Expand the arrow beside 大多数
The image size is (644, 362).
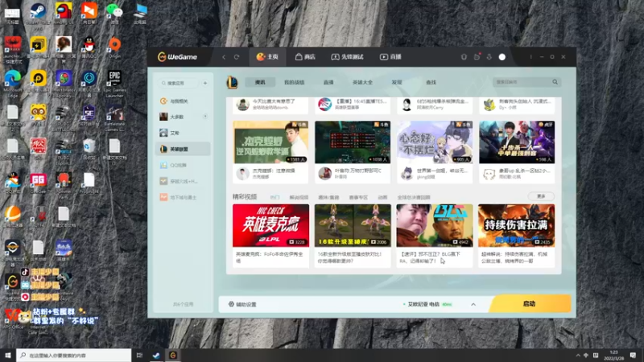click(205, 117)
